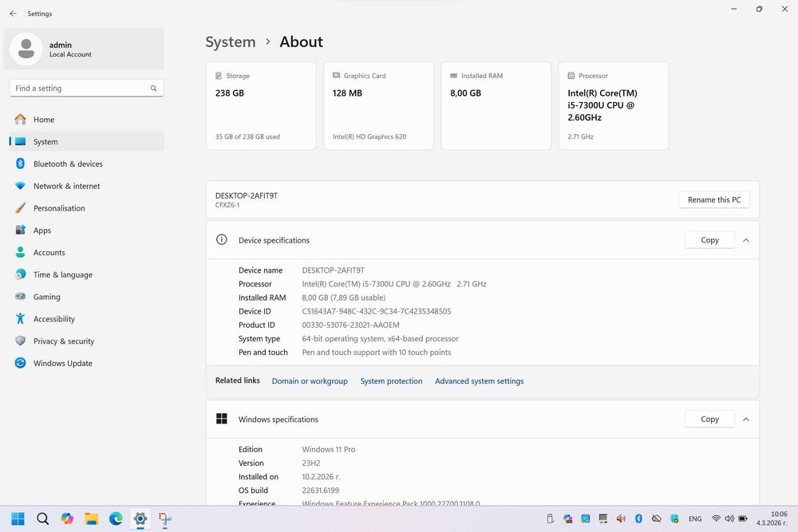The image size is (798, 532).
Task: Open Accounts settings
Action: click(x=86, y=252)
